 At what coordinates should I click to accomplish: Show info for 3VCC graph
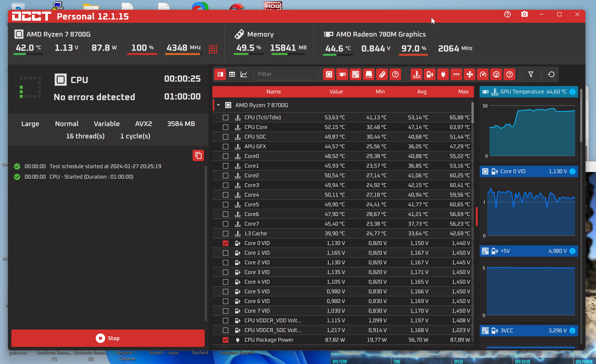pos(572,330)
